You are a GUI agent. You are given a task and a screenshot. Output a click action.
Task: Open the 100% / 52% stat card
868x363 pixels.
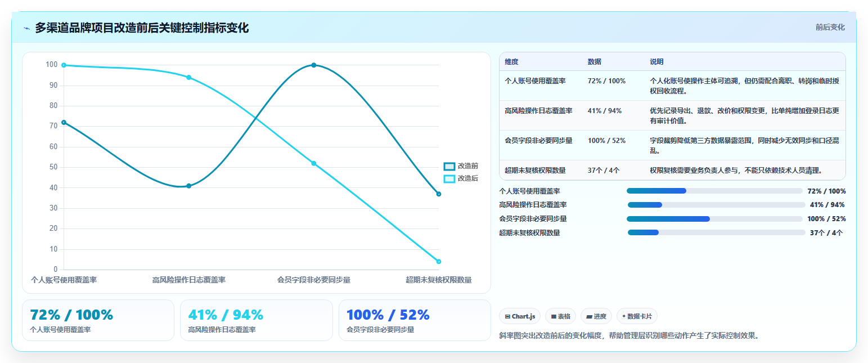point(415,320)
